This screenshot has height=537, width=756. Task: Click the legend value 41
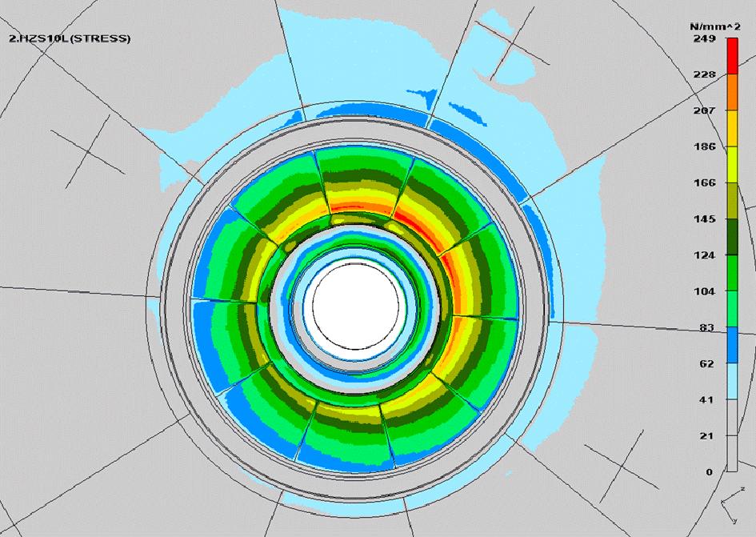click(707, 400)
